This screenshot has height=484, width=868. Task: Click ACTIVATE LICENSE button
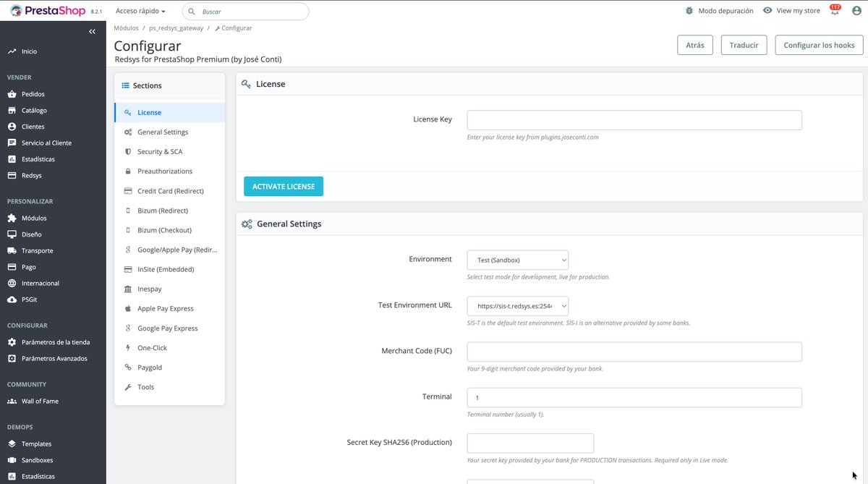pos(284,186)
